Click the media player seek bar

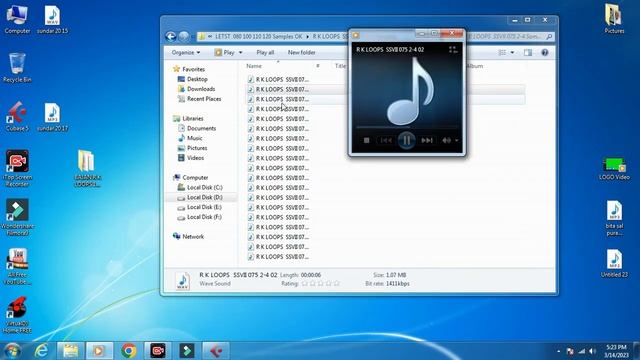click(x=407, y=127)
